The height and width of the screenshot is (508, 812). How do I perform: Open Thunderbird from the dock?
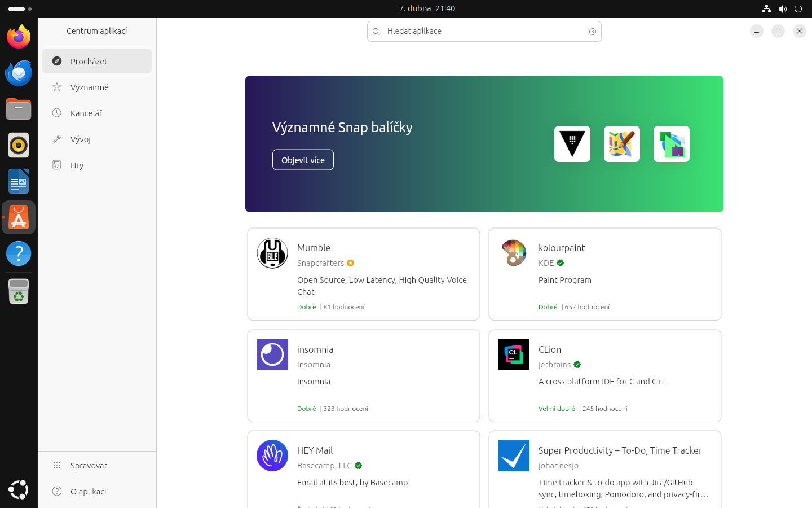pyautogui.click(x=19, y=73)
